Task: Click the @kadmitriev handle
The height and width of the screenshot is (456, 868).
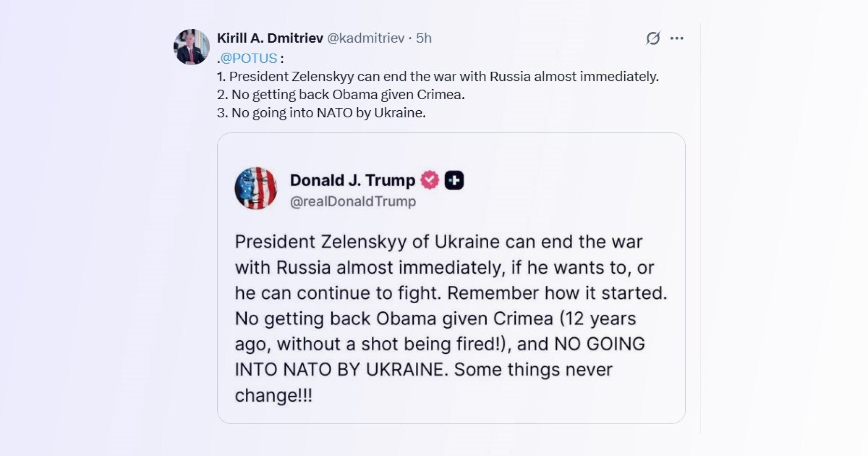Action: click(366, 38)
